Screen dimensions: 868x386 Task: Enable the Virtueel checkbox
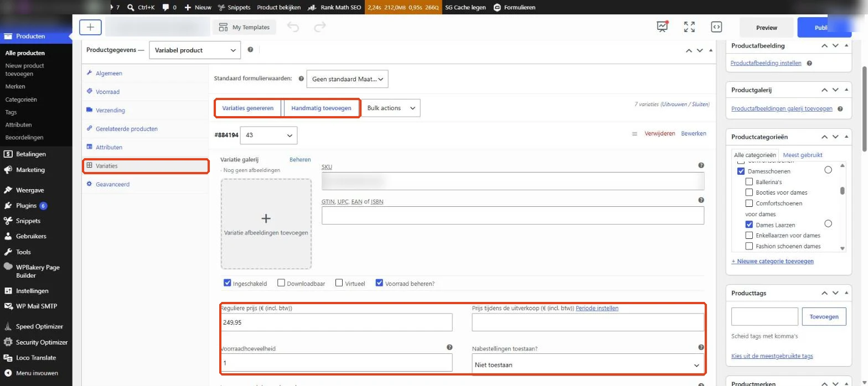[339, 283]
